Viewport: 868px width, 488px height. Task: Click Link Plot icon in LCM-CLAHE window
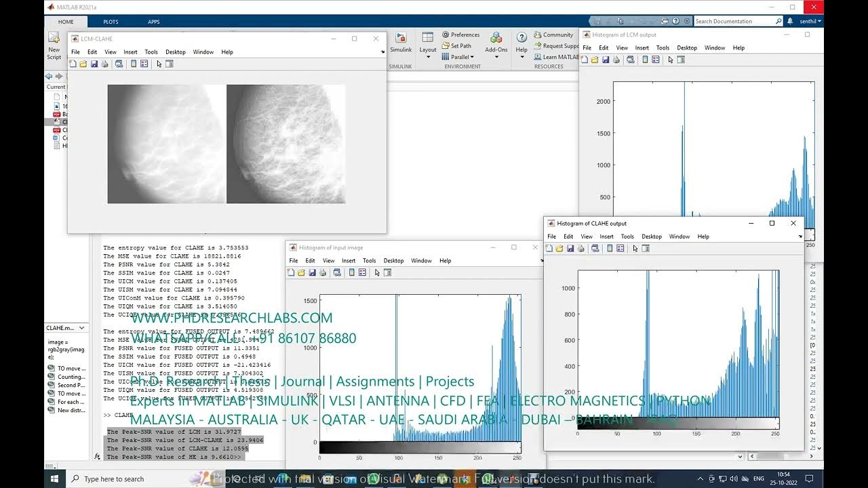point(119,64)
